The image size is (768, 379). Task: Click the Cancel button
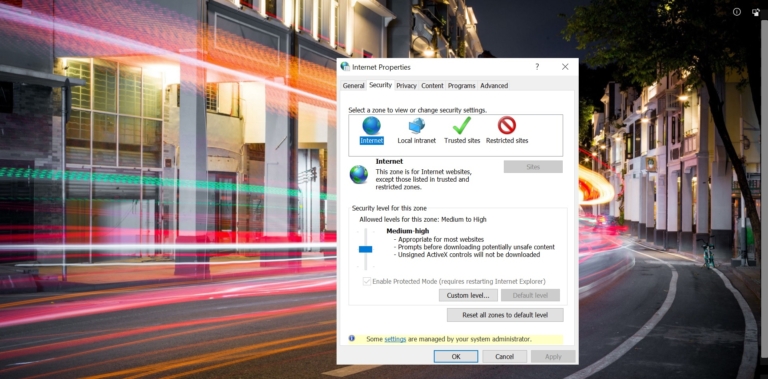point(504,356)
